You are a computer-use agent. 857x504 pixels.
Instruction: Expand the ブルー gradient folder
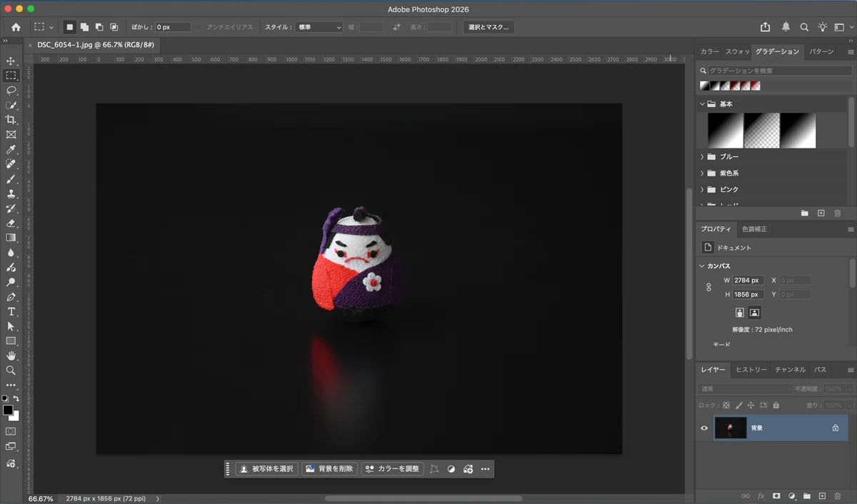click(x=702, y=156)
